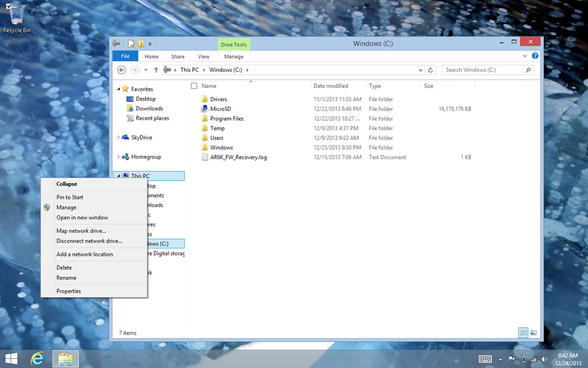Viewport: 588px width, 368px height.
Task: Click the Up one level arrow
Action: pyautogui.click(x=156, y=70)
